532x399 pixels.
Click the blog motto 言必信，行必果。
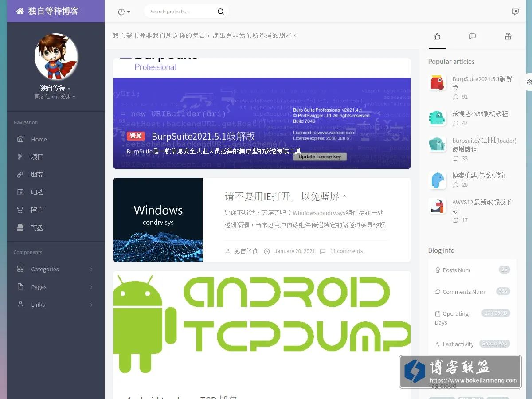point(56,96)
